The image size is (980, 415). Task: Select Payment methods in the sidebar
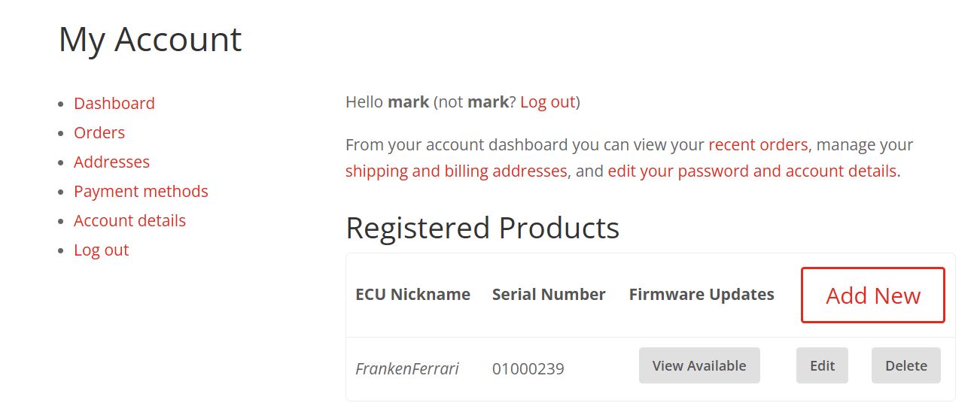tap(141, 191)
